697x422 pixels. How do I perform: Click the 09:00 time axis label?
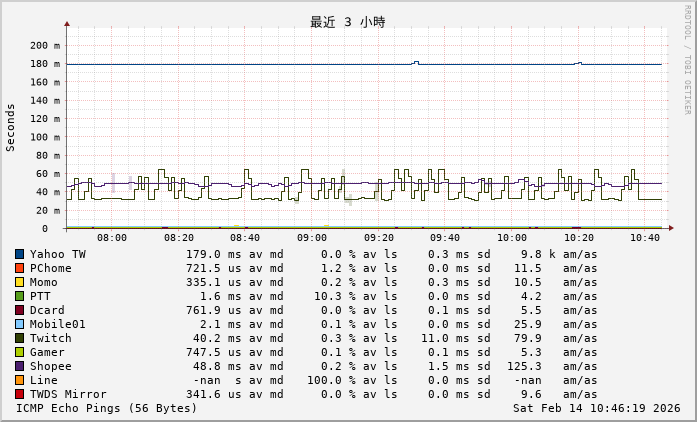pos(312,238)
